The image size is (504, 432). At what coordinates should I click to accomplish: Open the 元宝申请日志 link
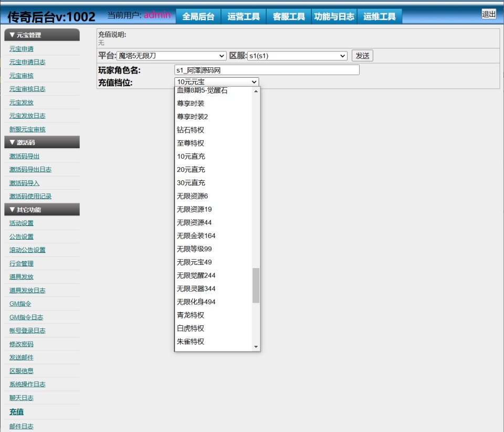tap(27, 62)
